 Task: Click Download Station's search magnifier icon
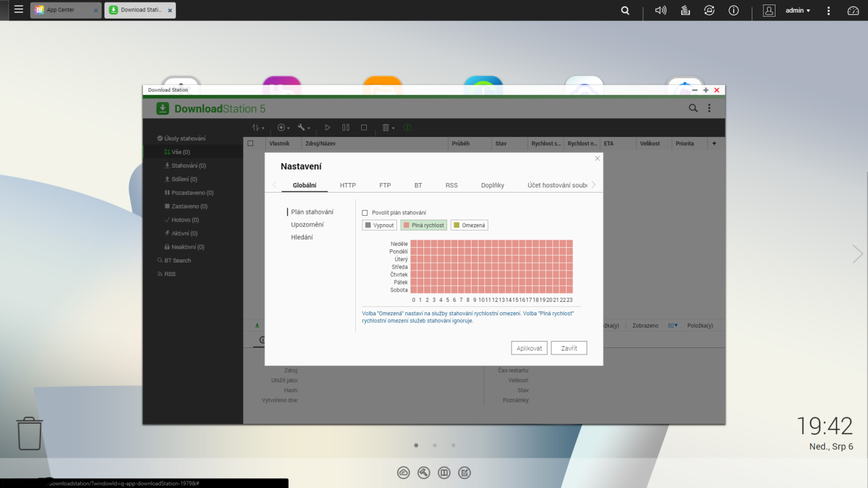click(x=693, y=109)
